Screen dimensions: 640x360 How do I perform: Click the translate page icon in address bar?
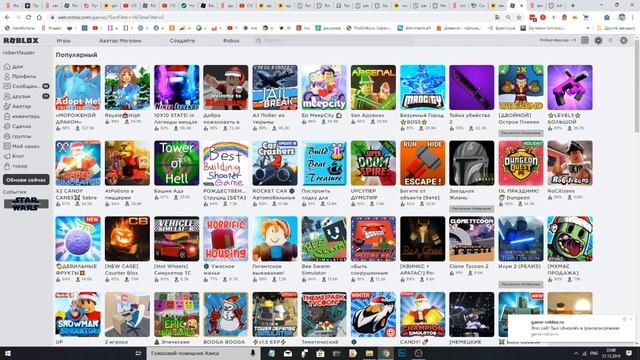497,18
